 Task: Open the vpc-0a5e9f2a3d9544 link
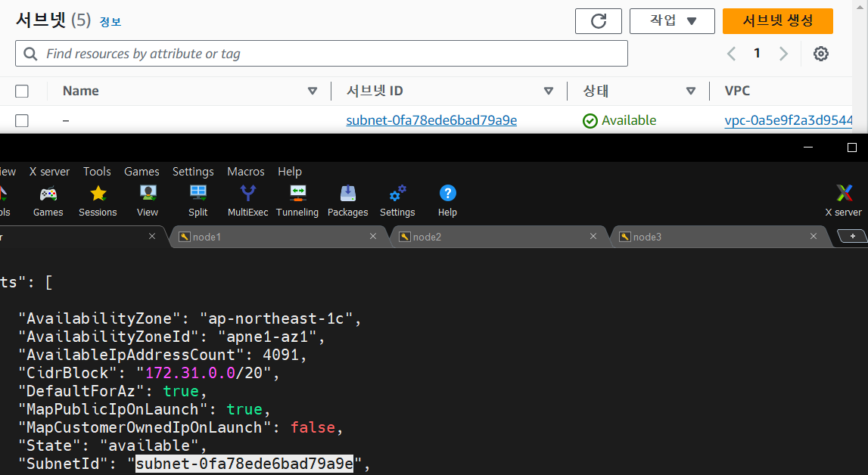click(x=789, y=120)
